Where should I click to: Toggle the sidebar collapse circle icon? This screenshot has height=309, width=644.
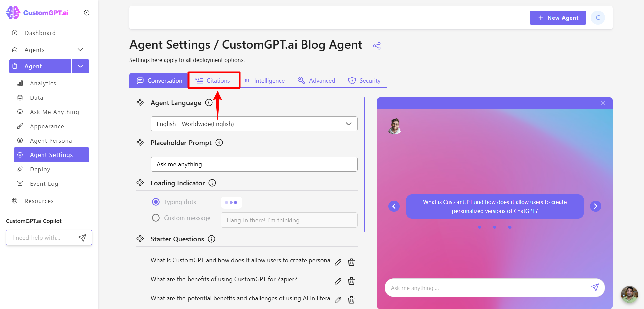87,13
